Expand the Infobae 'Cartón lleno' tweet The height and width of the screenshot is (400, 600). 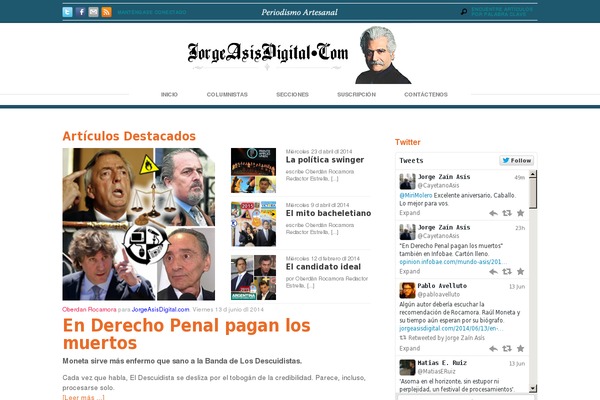pos(409,271)
